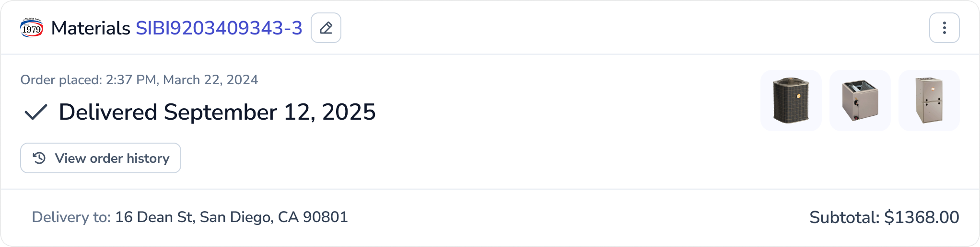Open the three-dot more options menu

(x=944, y=28)
